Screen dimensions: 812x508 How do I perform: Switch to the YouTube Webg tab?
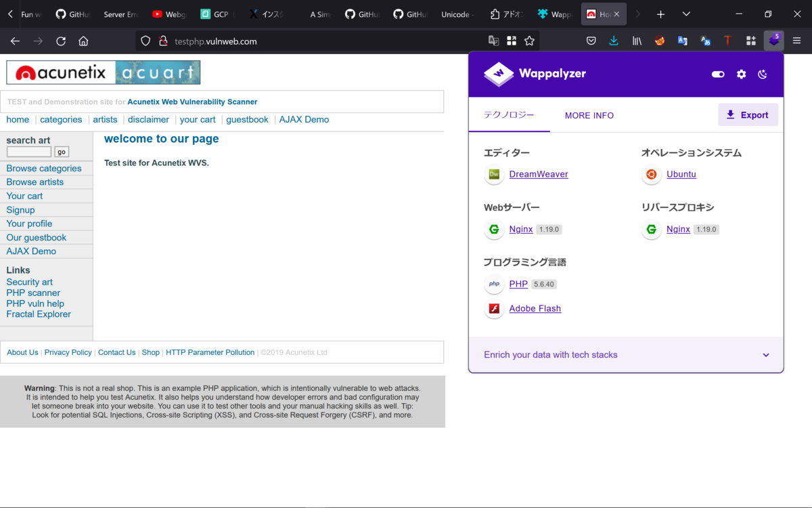[168, 14]
